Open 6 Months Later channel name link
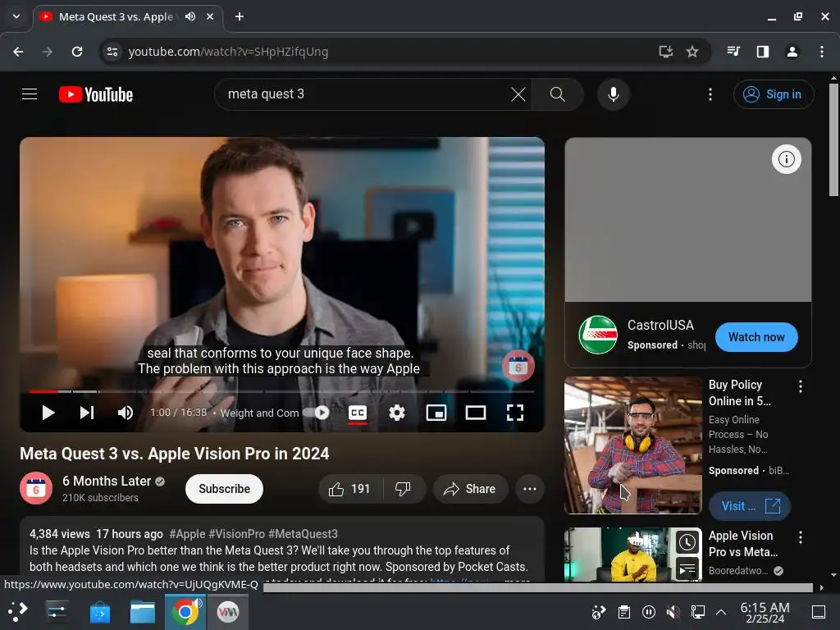 click(x=107, y=481)
